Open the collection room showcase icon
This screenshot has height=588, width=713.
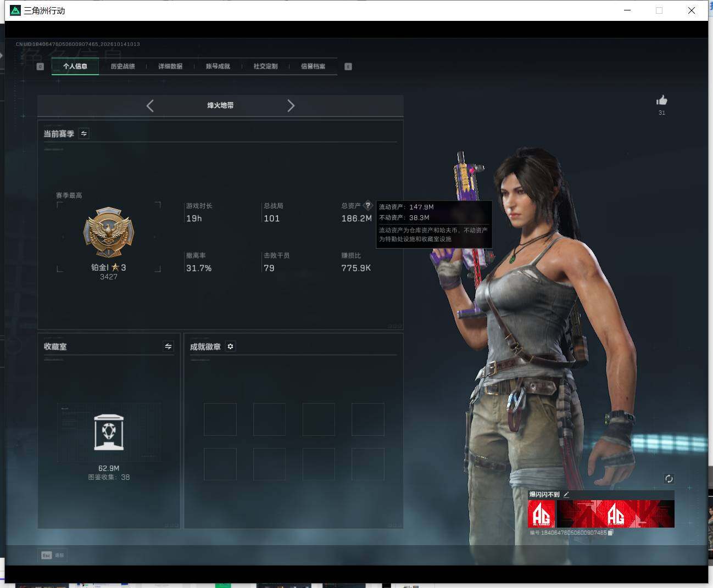click(109, 432)
